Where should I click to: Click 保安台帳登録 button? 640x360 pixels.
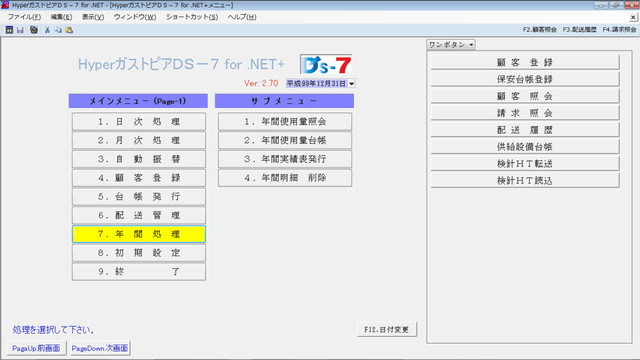click(525, 79)
